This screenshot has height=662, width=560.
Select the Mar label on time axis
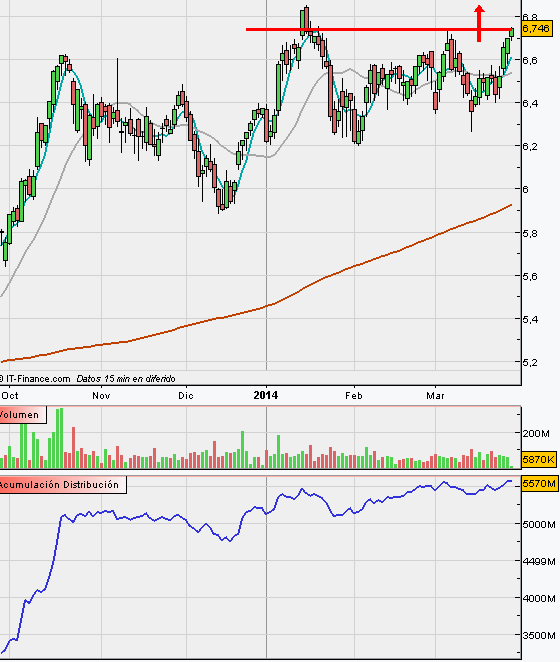click(x=435, y=396)
